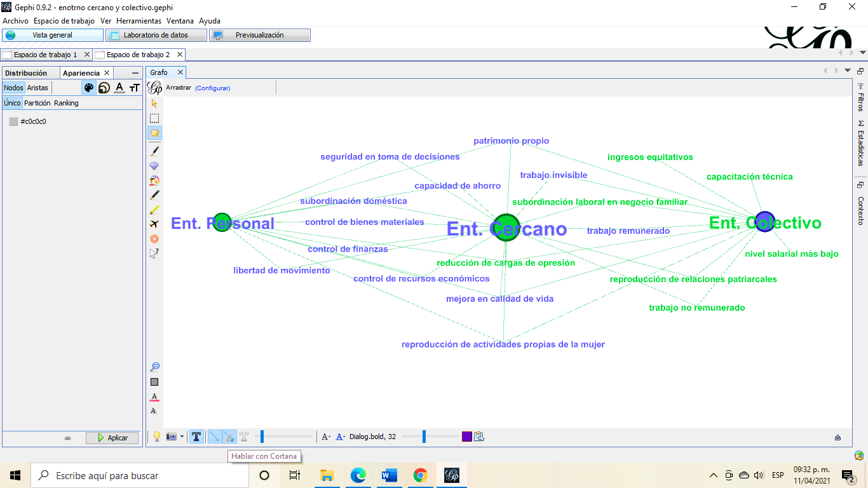
Task: Select the pencil node creation tool
Action: coord(154,195)
